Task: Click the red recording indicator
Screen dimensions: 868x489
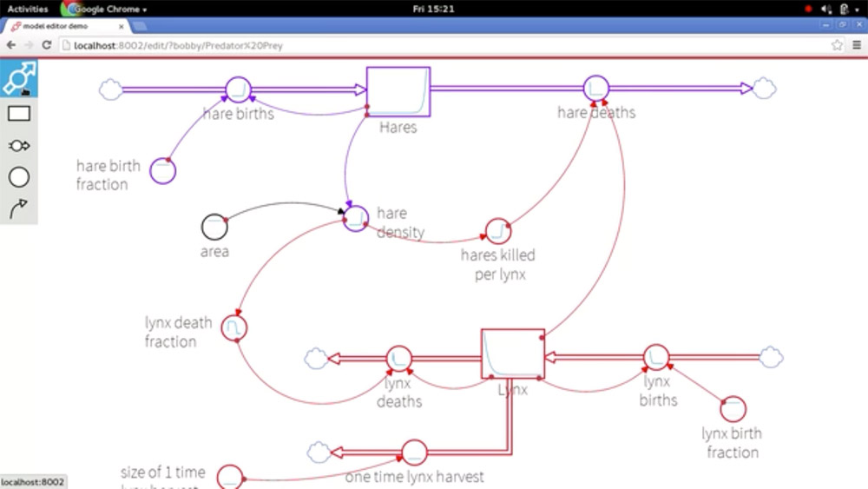Action: pos(808,9)
